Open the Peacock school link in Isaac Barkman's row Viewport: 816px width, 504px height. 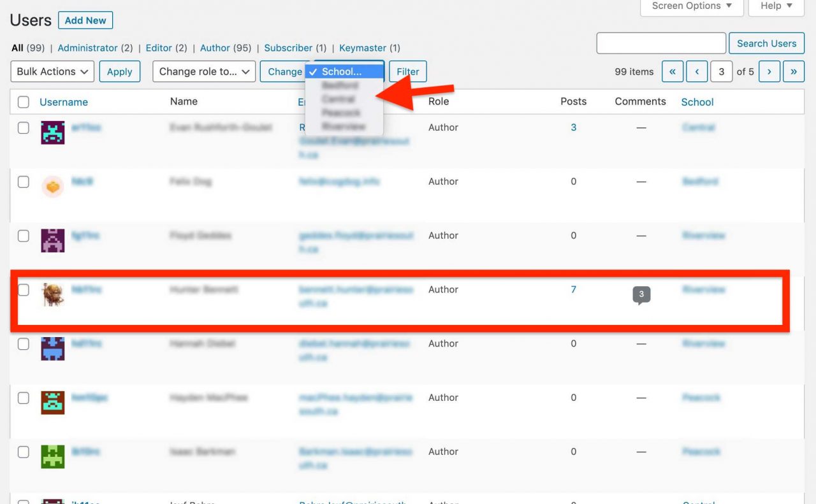click(701, 452)
